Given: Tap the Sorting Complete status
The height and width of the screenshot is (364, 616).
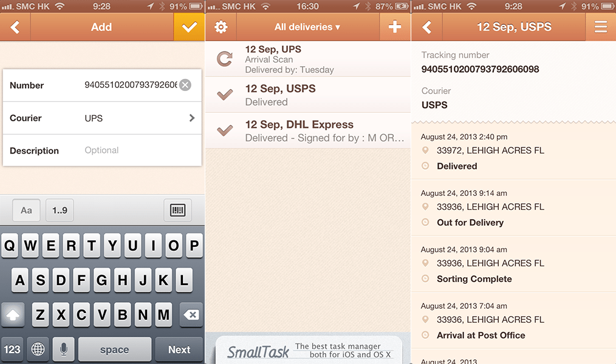Looking at the screenshot, I should (x=474, y=279).
